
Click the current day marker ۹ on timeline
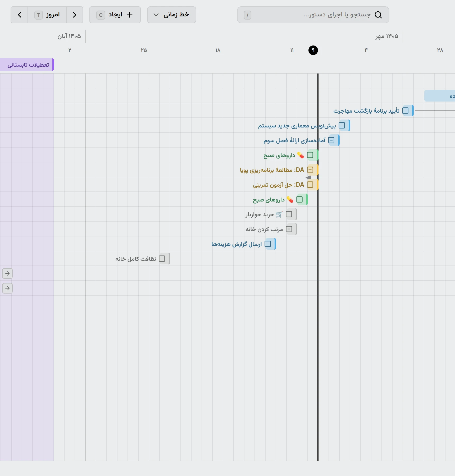point(313,50)
